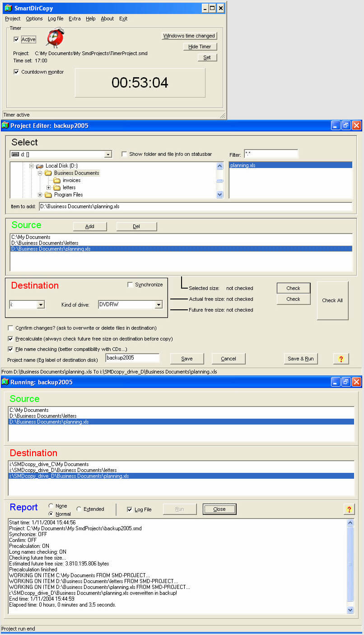364x635 pixels.
Task: Click the Local Disk (D:) drive icon
Action: (x=40, y=166)
